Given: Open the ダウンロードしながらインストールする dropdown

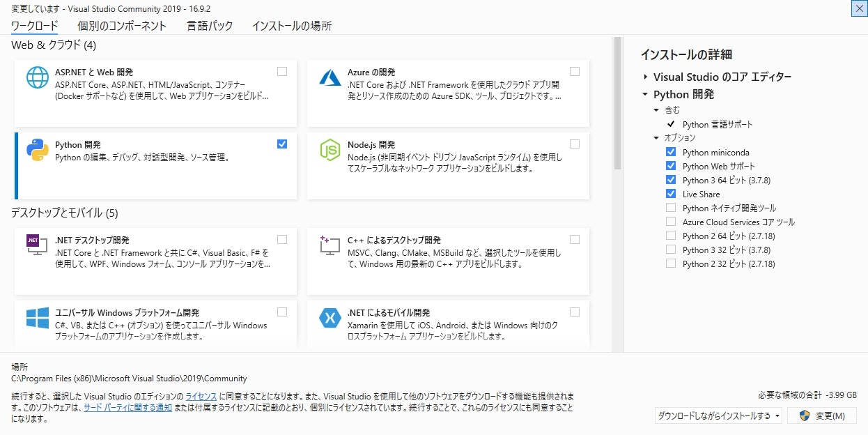Looking at the screenshot, I should (x=719, y=415).
